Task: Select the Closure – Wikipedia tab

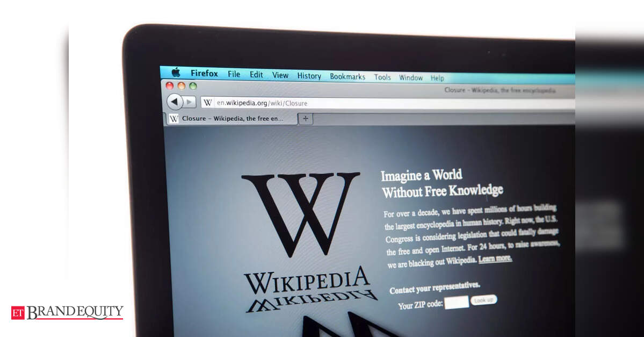Action: (231, 118)
